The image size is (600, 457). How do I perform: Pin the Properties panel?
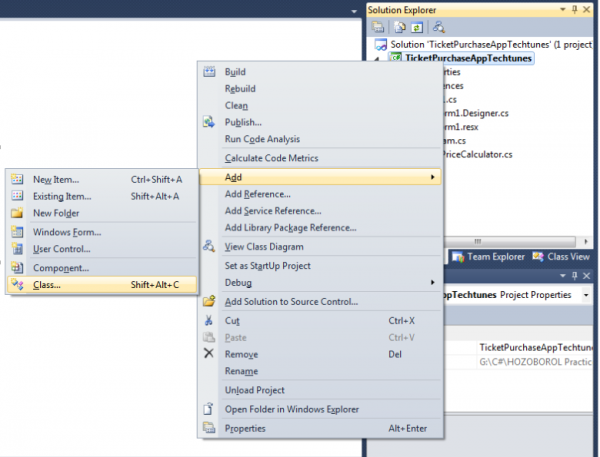(575, 276)
